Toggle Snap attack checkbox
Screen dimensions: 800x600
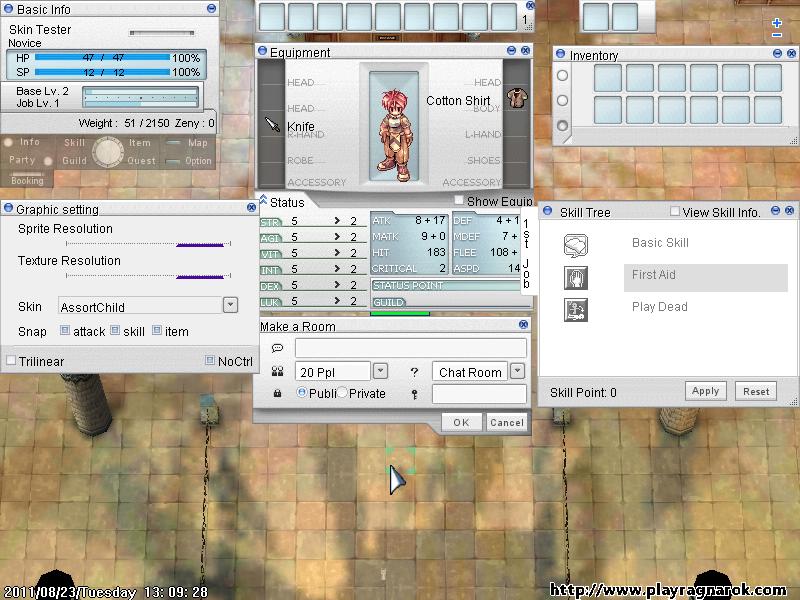pos(65,330)
